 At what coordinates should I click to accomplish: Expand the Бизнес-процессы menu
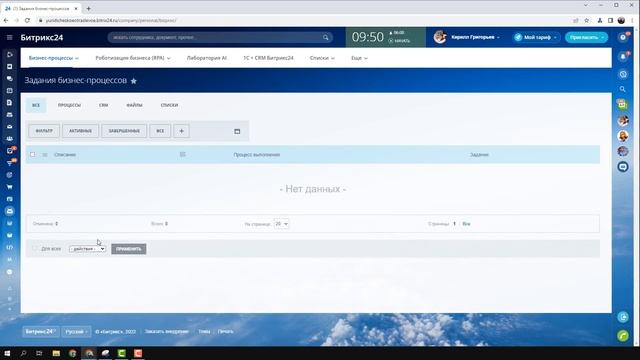[53, 58]
